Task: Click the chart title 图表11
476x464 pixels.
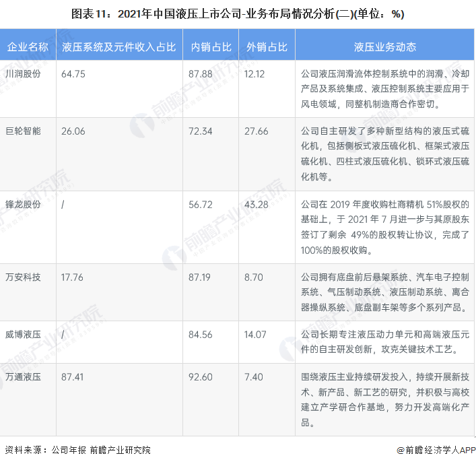Action: [x=238, y=14]
